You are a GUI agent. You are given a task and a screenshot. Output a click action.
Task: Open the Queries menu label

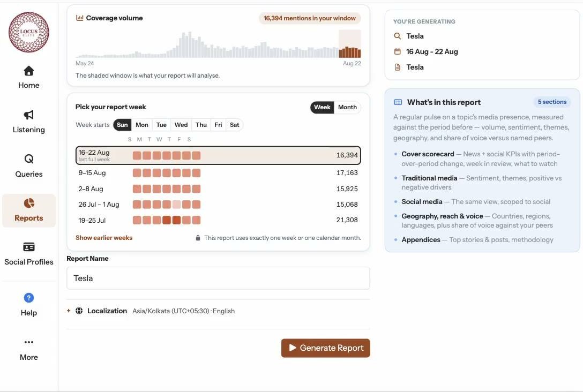[x=28, y=174]
